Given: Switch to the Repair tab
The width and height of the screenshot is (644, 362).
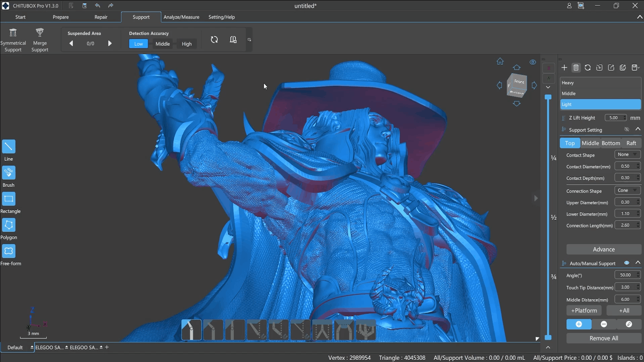Looking at the screenshot, I should (x=101, y=17).
